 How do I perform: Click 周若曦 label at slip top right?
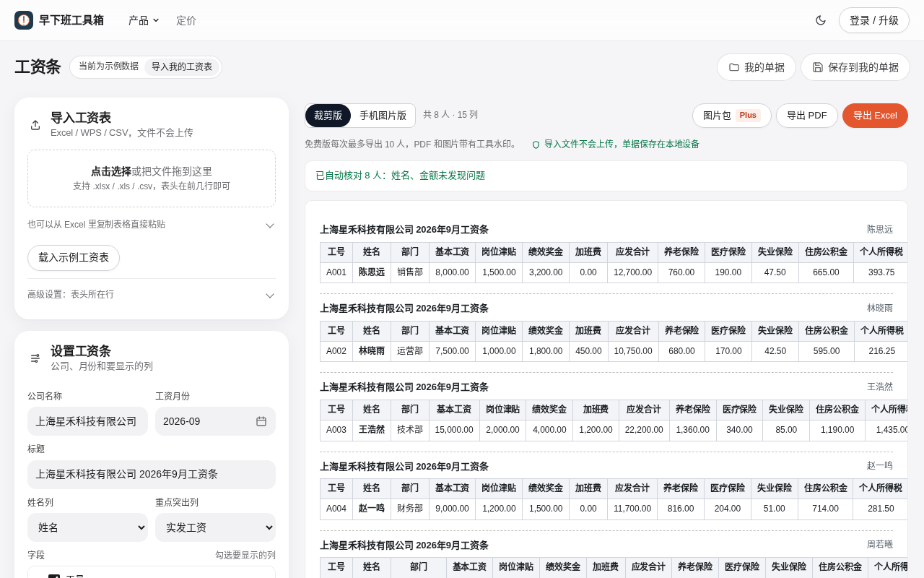880,545
